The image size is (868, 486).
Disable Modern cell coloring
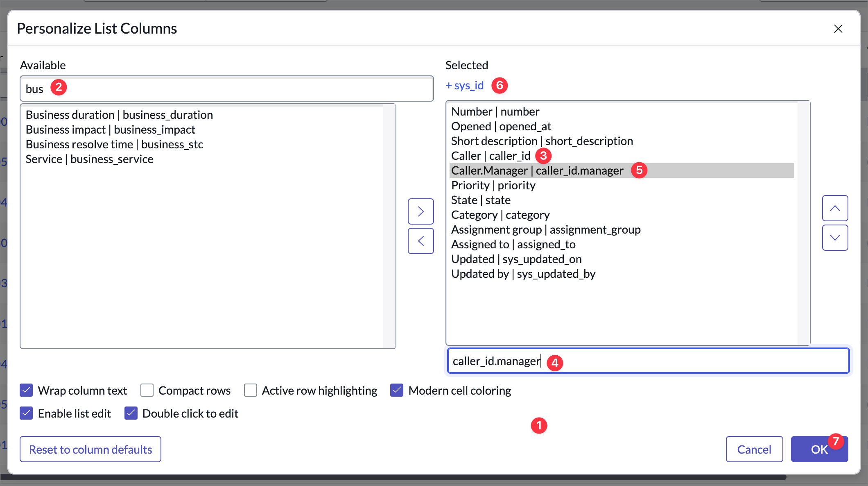pyautogui.click(x=396, y=390)
